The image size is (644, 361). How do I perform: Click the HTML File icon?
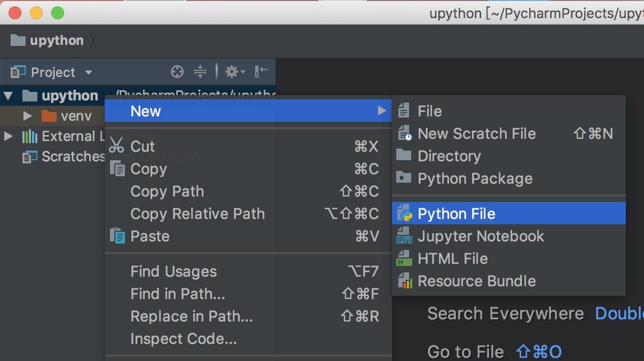click(404, 258)
